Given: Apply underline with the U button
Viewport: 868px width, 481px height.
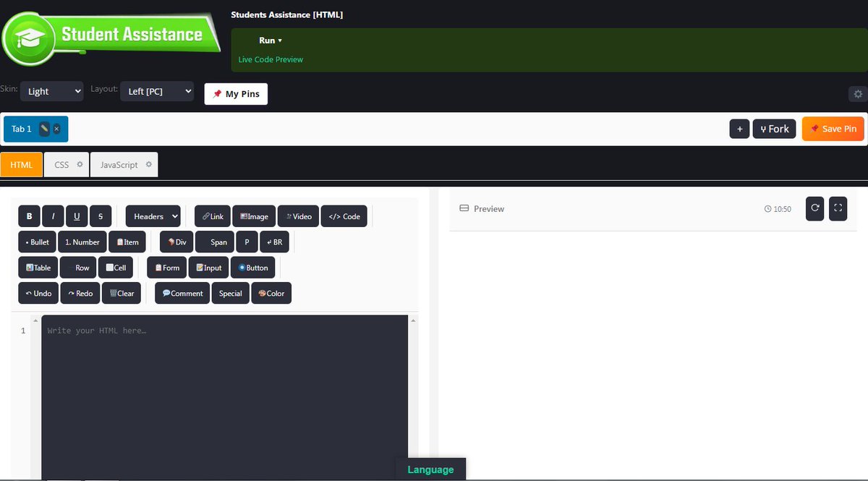Looking at the screenshot, I should coord(77,216).
